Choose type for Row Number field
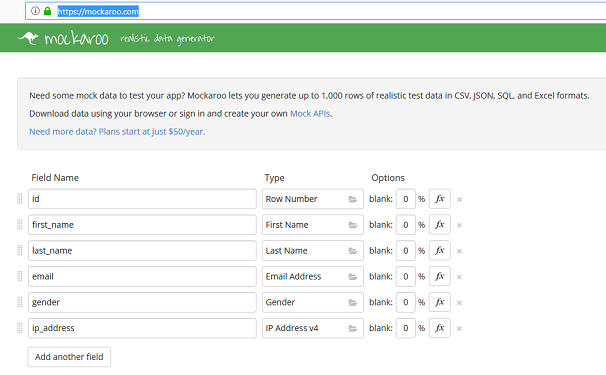The height and width of the screenshot is (375, 606). [313, 199]
